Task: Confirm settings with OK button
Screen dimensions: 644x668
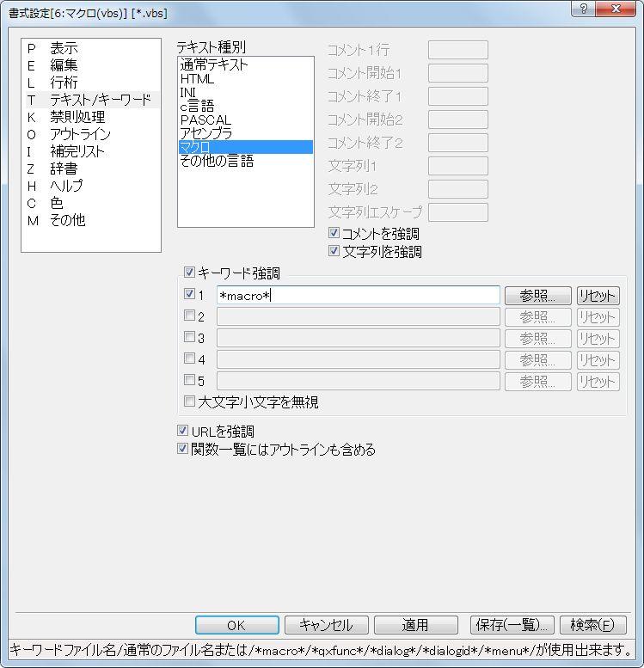Action: [236, 625]
